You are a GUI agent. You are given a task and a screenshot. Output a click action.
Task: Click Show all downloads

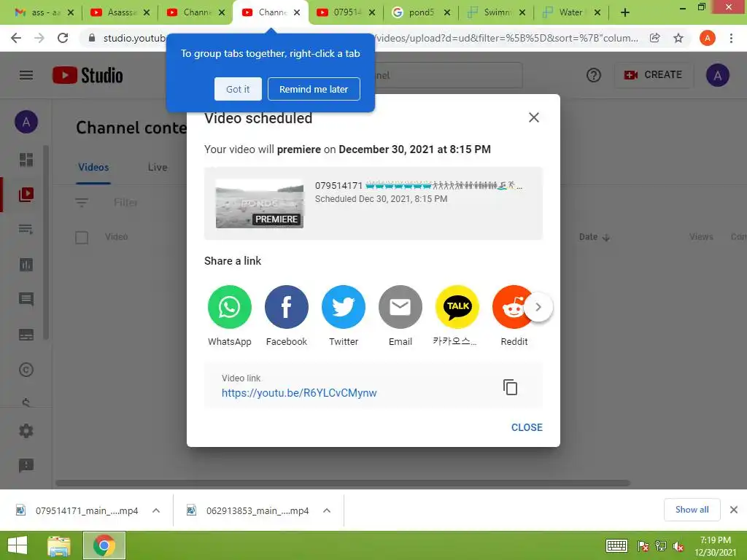(692, 510)
